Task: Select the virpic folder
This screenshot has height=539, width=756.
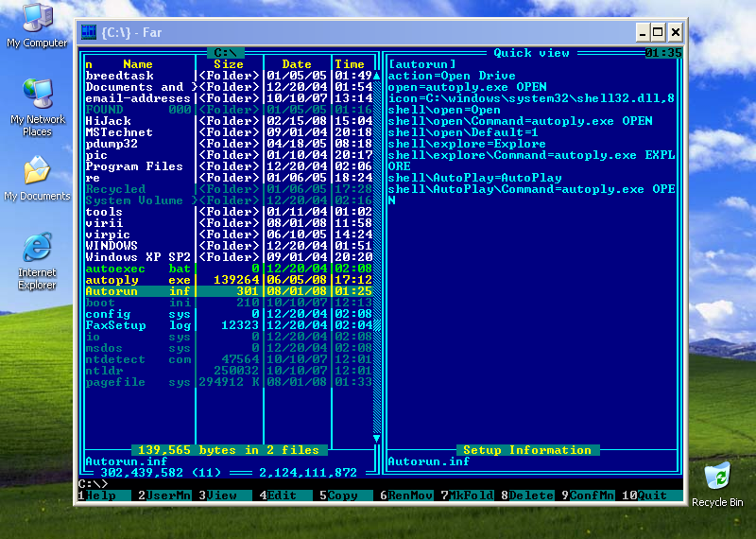Action: pyautogui.click(x=229, y=234)
